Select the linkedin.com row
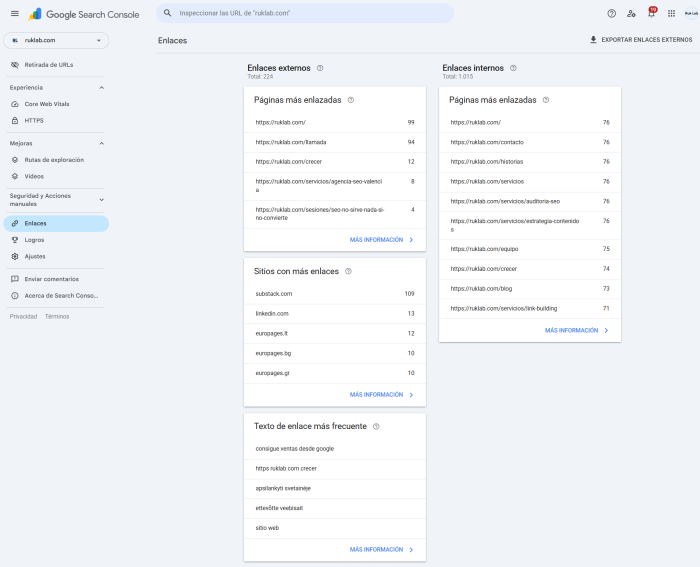Screen dimensions: 700x567 (x=335, y=314)
